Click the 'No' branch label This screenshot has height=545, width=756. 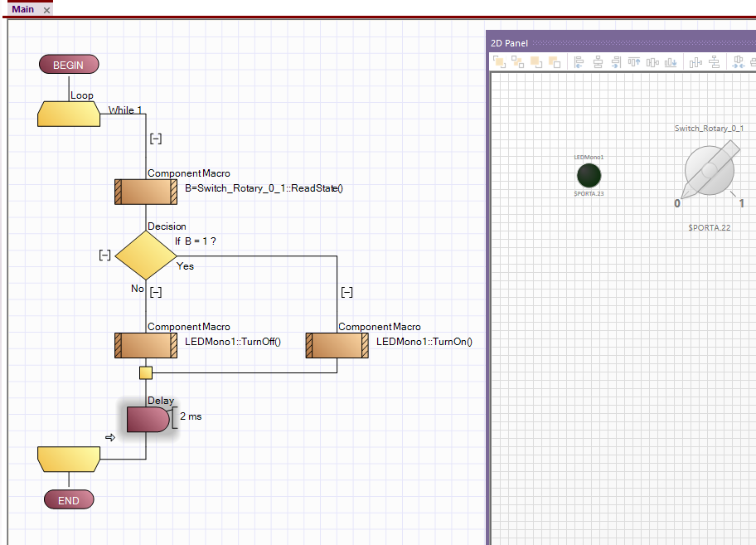point(138,289)
